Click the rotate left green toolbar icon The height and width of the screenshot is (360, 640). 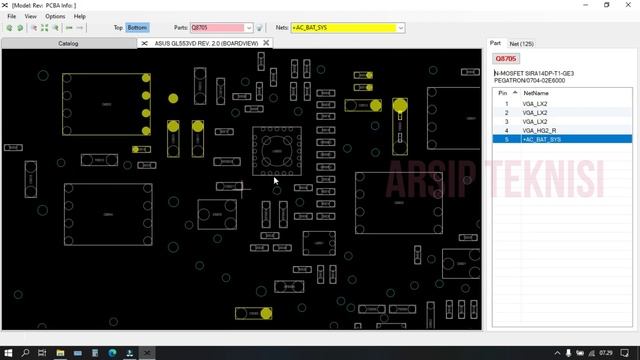pos(9,28)
